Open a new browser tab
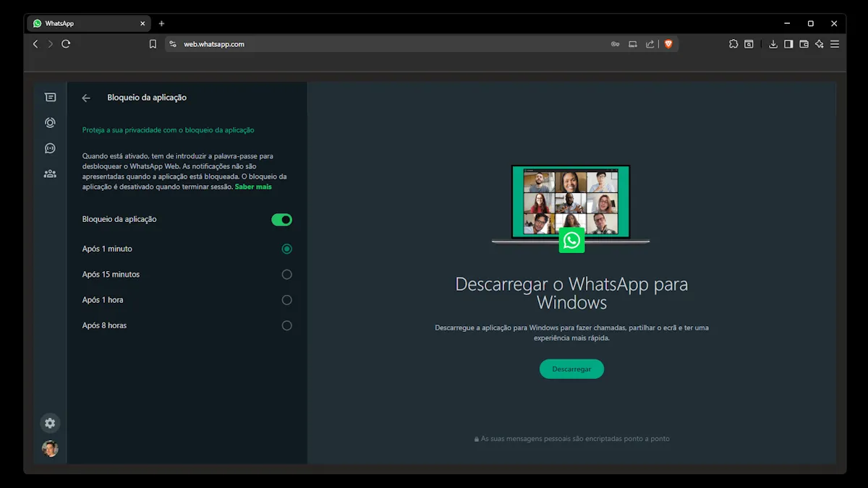 click(161, 23)
